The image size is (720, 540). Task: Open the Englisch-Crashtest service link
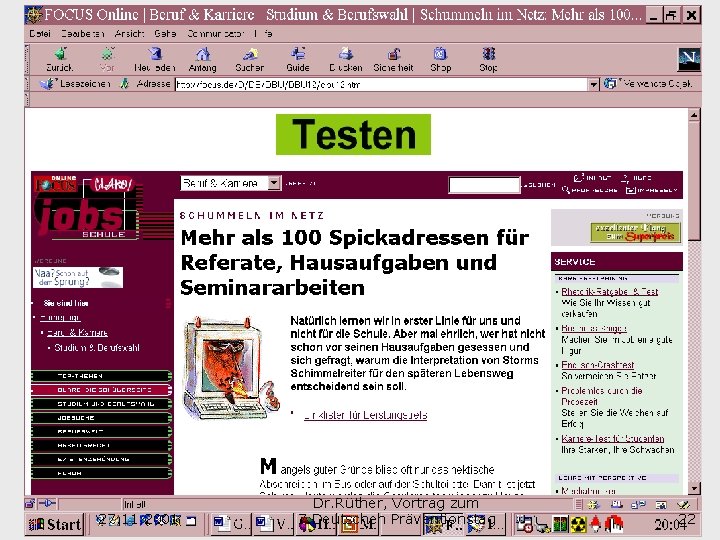point(597,365)
